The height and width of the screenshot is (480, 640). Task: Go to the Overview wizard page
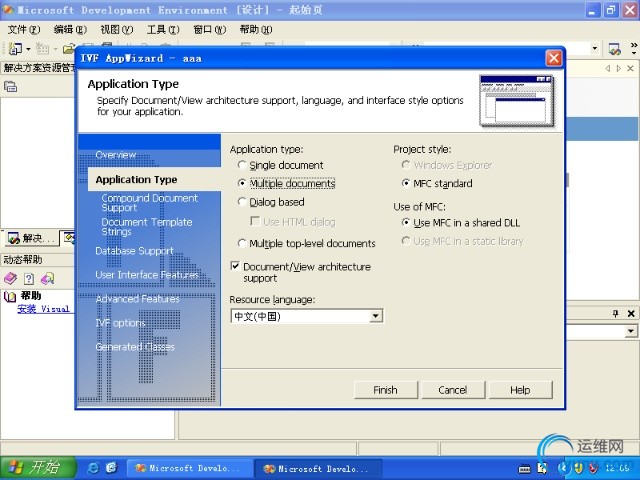(x=116, y=155)
